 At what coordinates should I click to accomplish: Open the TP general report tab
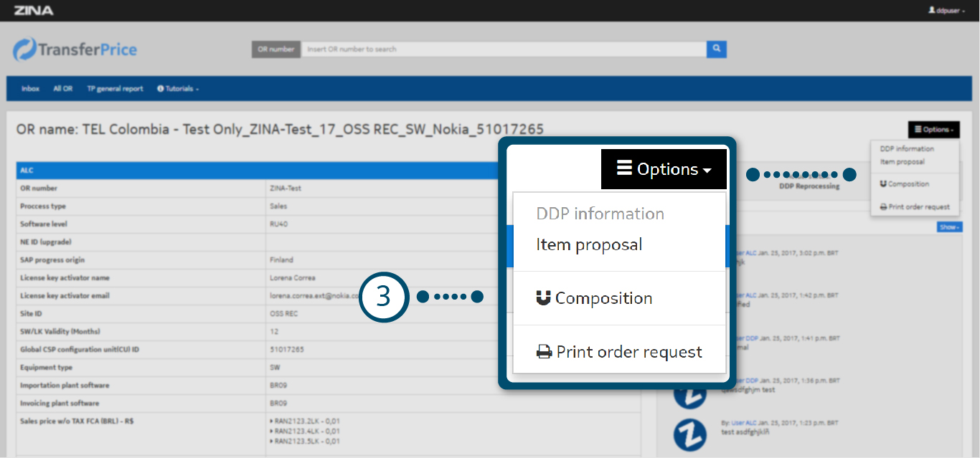(115, 89)
